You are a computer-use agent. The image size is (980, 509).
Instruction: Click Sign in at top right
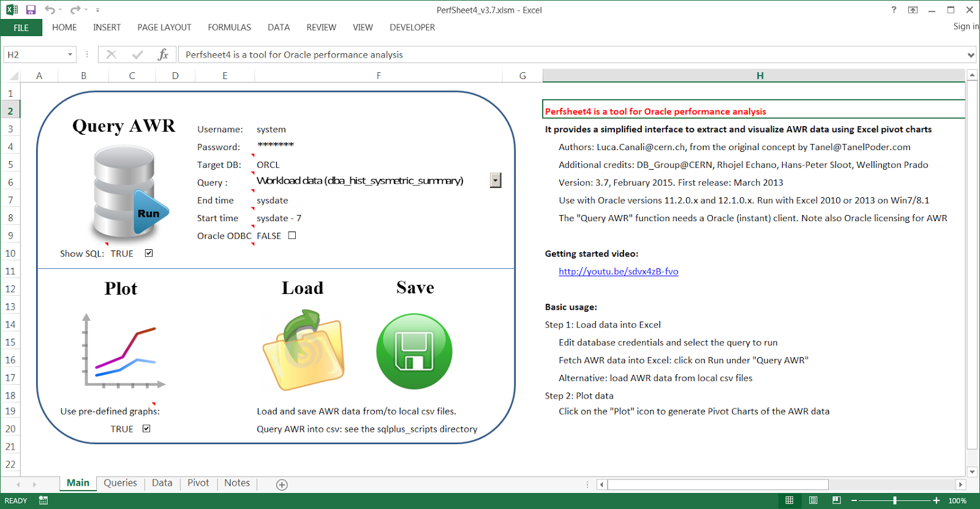tap(966, 26)
